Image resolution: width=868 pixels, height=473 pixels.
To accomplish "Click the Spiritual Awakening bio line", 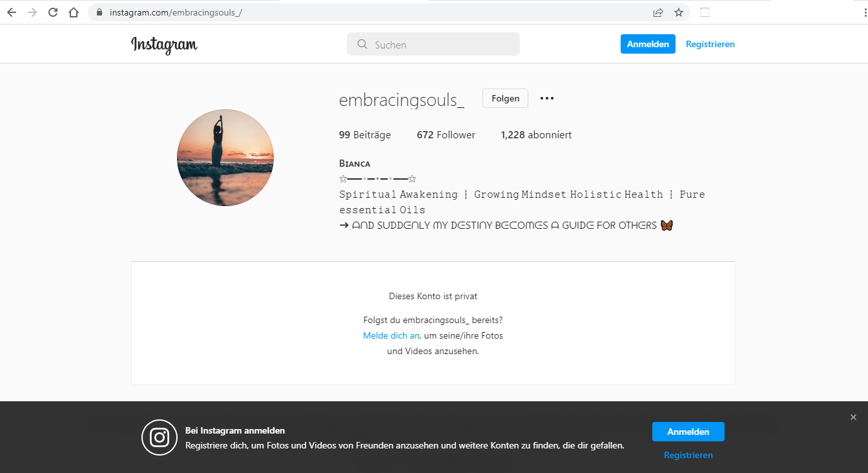I will [x=522, y=202].
